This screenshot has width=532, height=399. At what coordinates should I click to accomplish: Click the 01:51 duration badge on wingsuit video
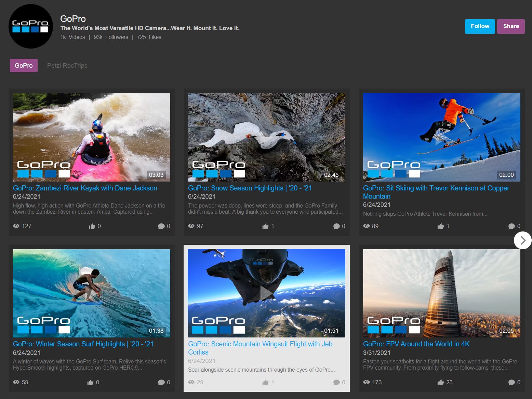(331, 331)
